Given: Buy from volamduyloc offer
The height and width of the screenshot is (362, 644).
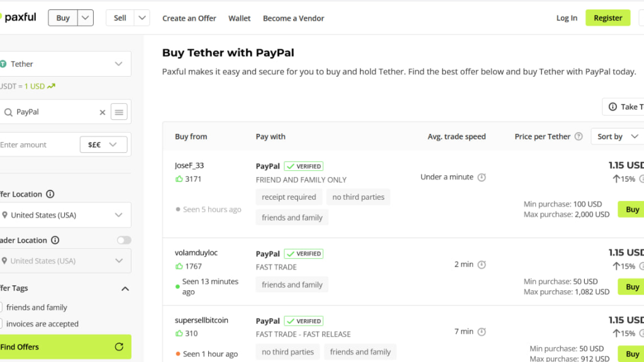Looking at the screenshot, I should [x=631, y=287].
